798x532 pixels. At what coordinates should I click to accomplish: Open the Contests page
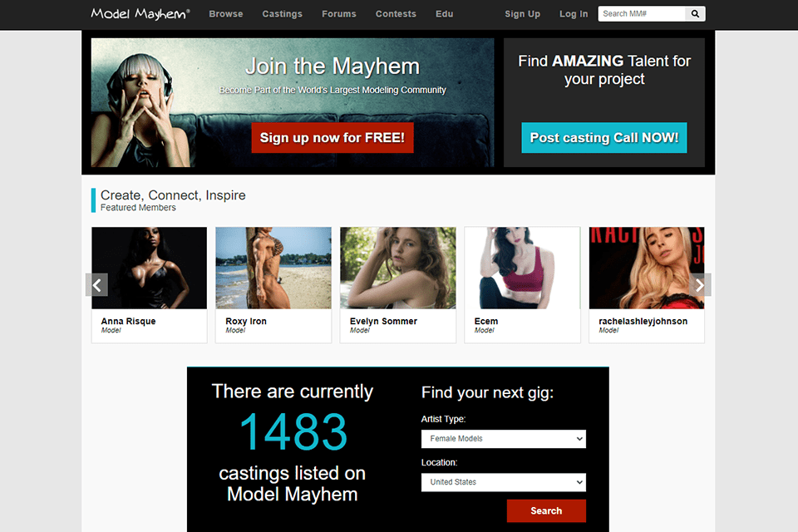coord(396,14)
